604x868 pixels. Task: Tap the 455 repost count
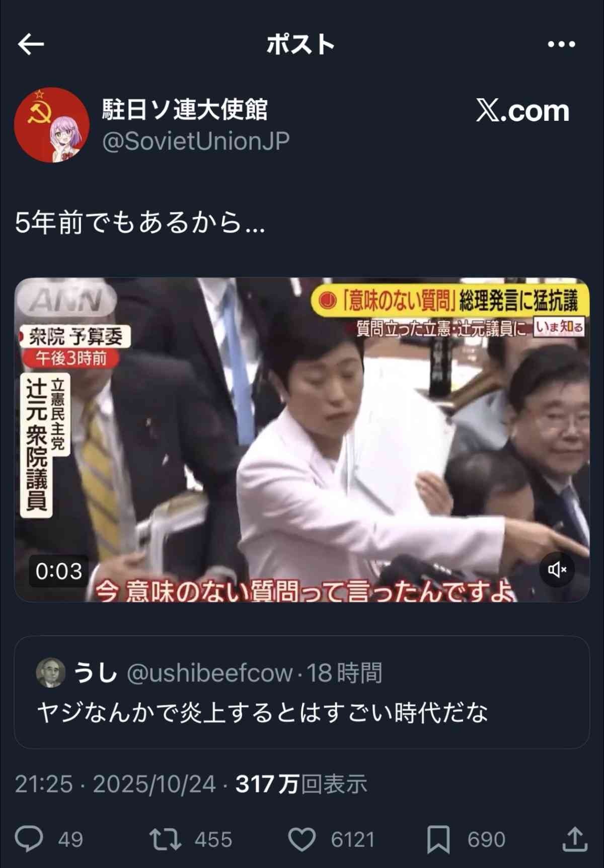pos(213,840)
